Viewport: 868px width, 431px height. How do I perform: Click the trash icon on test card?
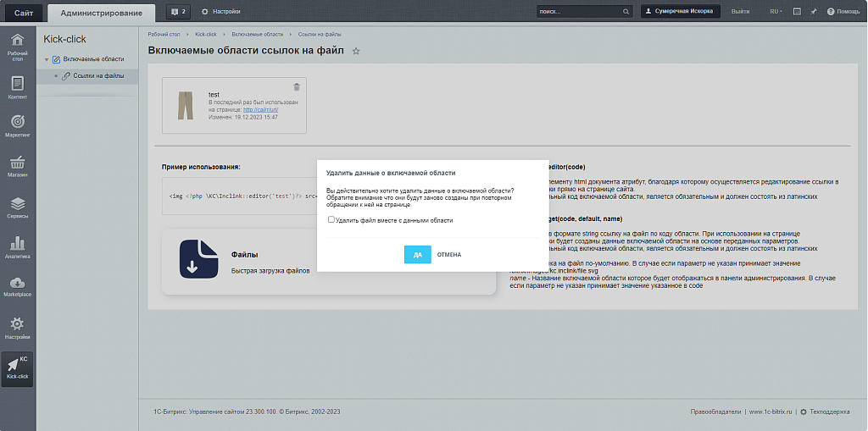[296, 86]
